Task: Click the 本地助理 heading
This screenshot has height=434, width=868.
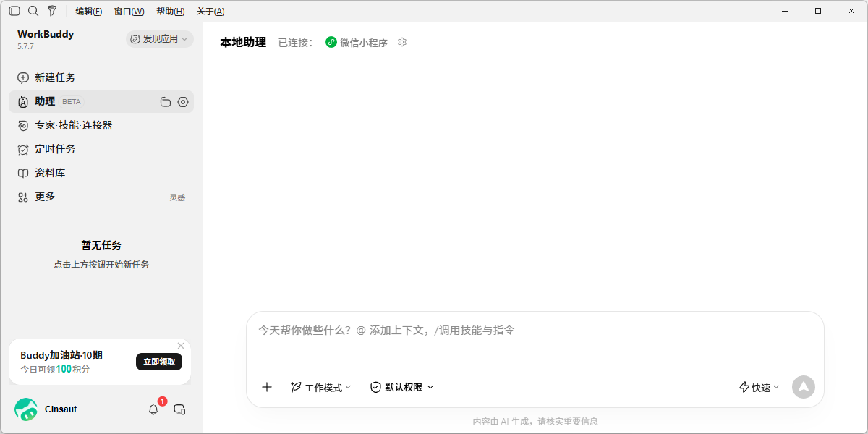Action: (x=243, y=42)
